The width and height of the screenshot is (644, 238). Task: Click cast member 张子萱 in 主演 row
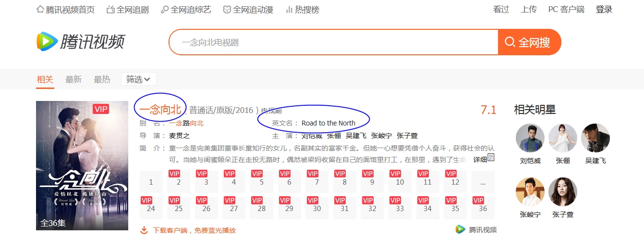[x=407, y=136]
